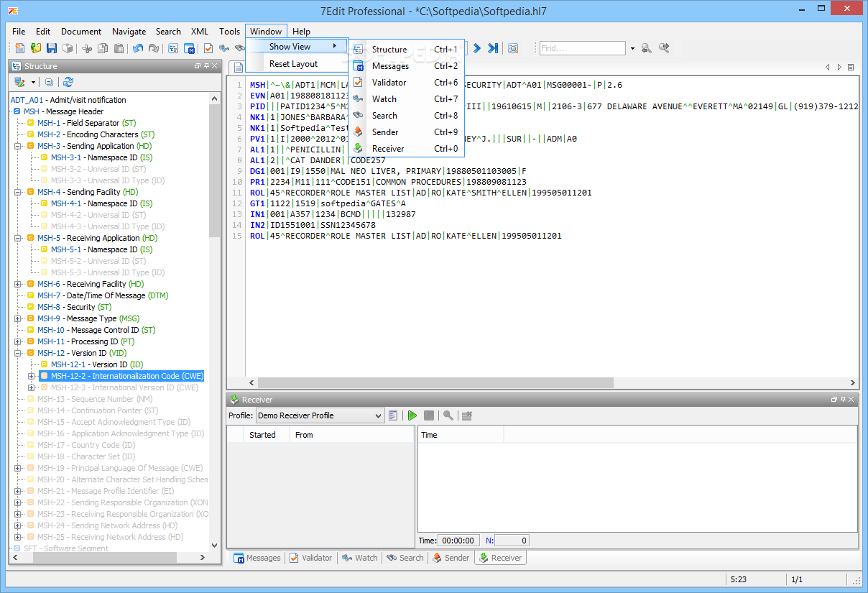Click the toolbar icon left of Find box
Image resolution: width=868 pixels, height=593 pixels.
(x=513, y=48)
